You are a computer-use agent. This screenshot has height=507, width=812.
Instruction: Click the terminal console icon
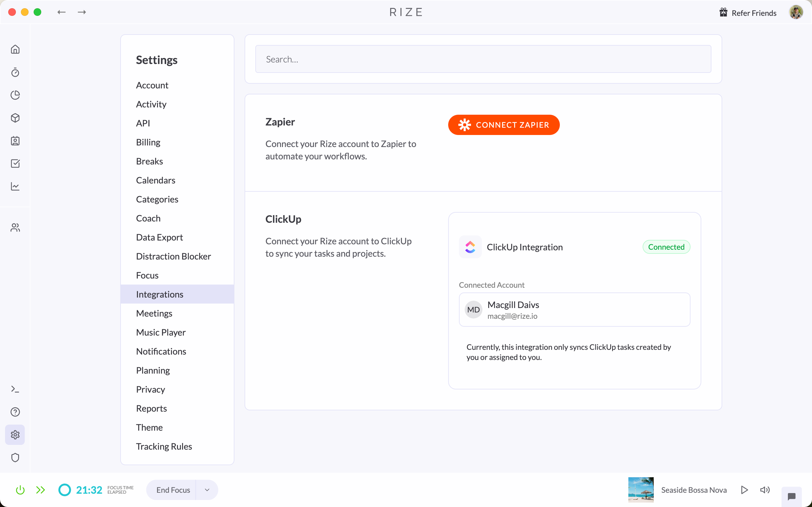[x=15, y=389]
